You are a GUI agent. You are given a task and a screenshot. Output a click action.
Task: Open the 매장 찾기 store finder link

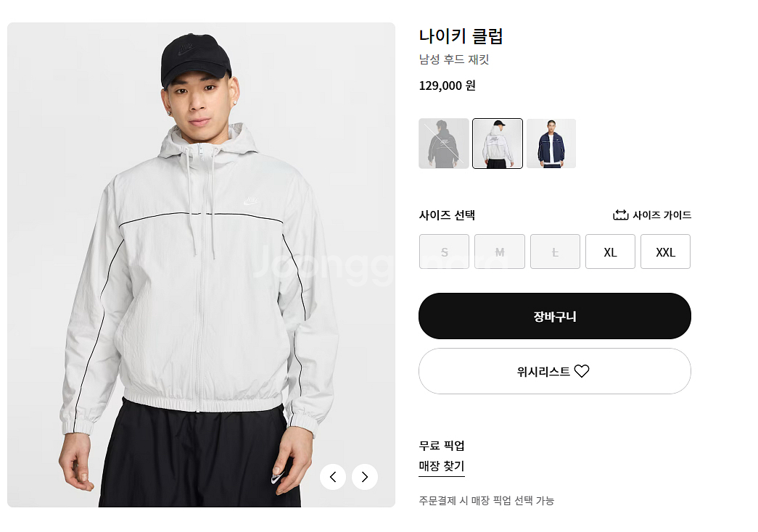(x=442, y=466)
